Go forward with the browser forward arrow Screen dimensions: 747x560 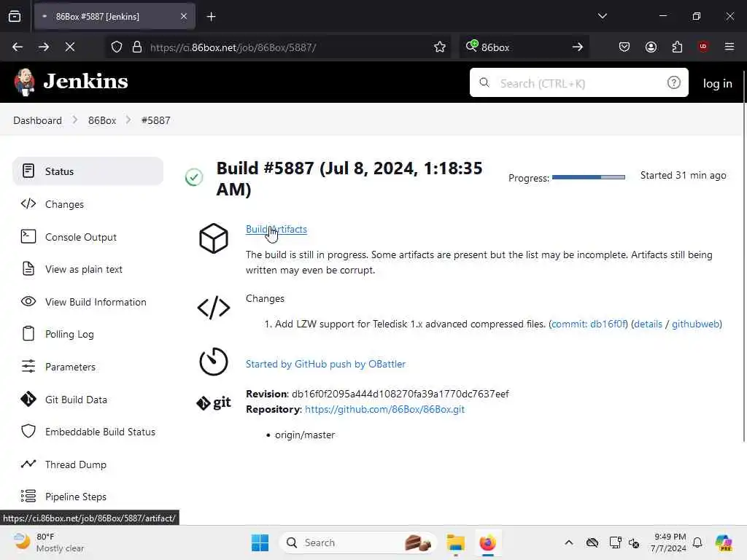tap(43, 47)
